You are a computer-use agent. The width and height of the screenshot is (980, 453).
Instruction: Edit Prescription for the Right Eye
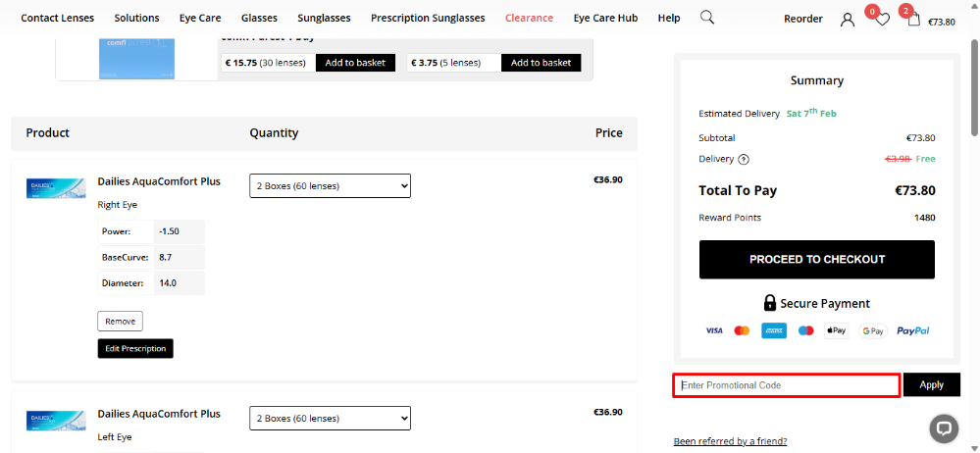(135, 349)
